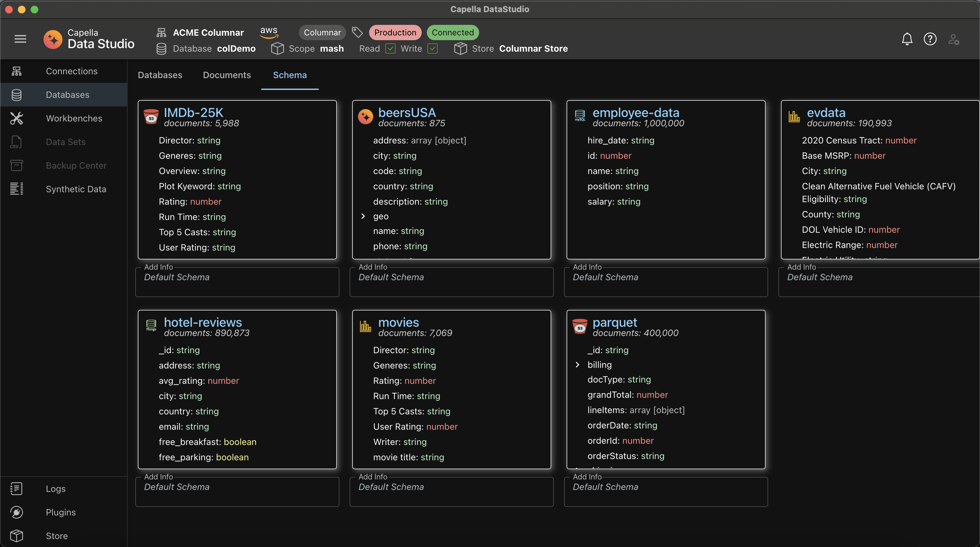Click the Logs sidebar icon
The image size is (980, 547).
(x=16, y=488)
